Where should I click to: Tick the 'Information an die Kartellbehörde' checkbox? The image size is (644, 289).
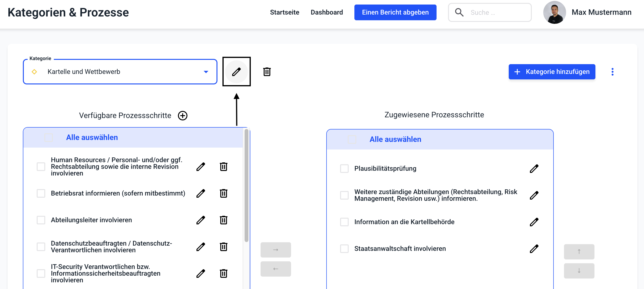pos(344,222)
